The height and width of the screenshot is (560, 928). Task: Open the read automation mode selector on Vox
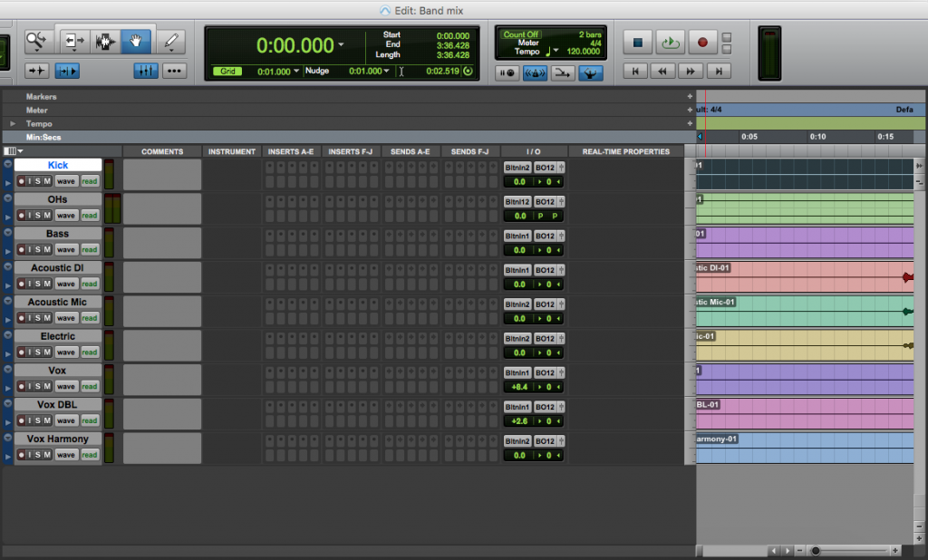tap(89, 387)
